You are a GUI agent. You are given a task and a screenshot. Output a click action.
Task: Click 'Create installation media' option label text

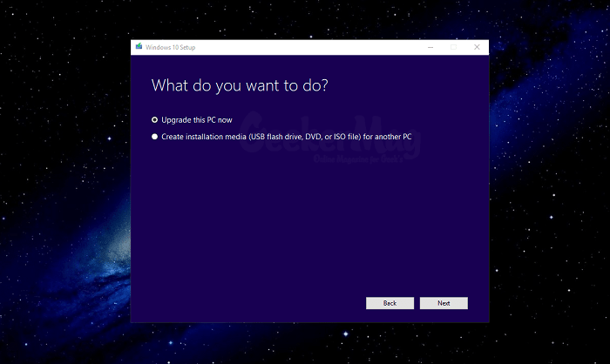[x=287, y=137]
